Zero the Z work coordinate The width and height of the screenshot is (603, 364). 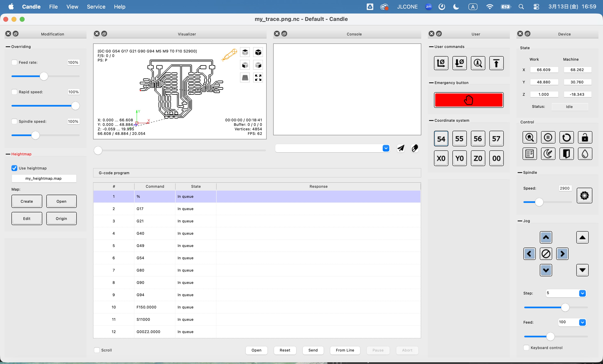(x=459, y=63)
